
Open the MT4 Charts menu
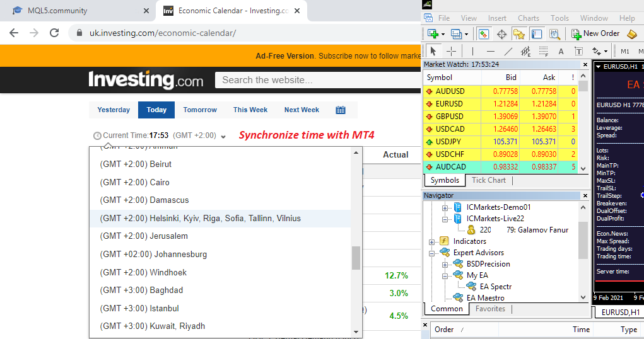[528, 18]
